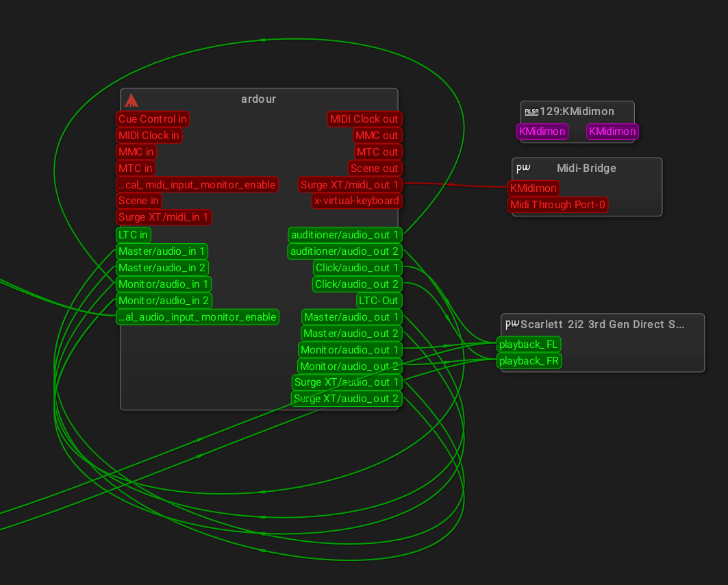The height and width of the screenshot is (585, 728).
Task: Select the auditioner/audio_out 1 port
Action: [344, 235]
